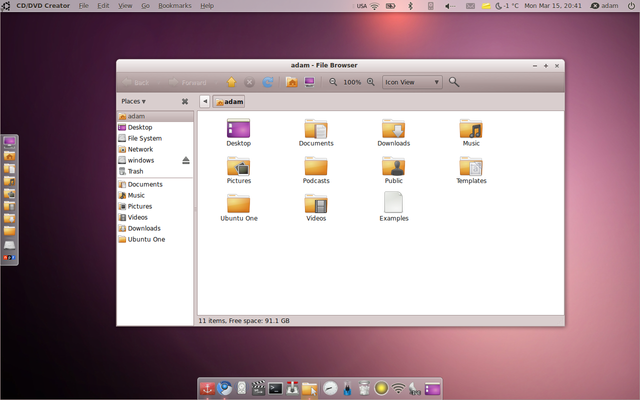
Task: Go to Home folder via toolbar icon
Action: pyautogui.click(x=292, y=82)
